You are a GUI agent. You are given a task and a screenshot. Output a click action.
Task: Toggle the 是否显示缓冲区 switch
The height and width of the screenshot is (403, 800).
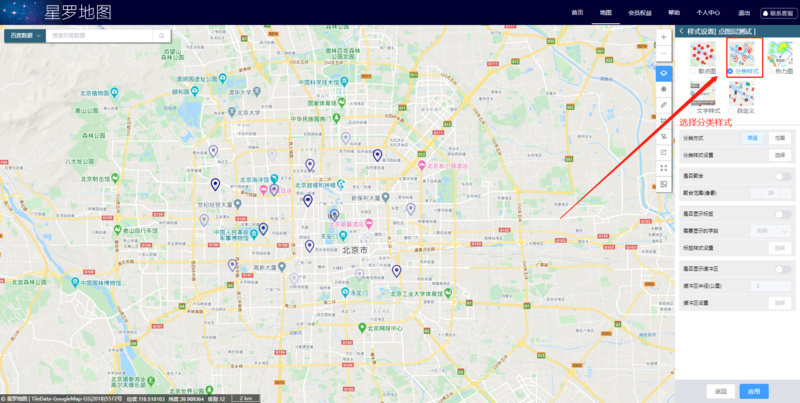783,269
